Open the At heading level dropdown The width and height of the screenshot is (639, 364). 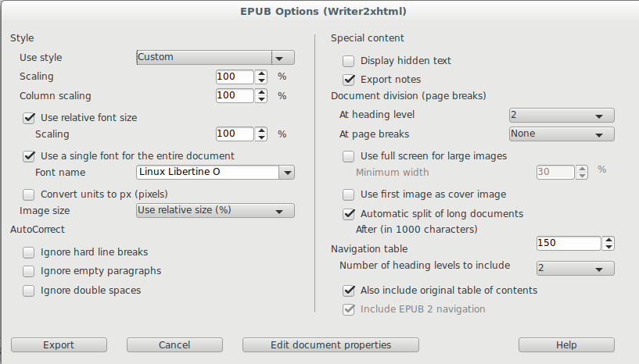pyautogui.click(x=598, y=116)
